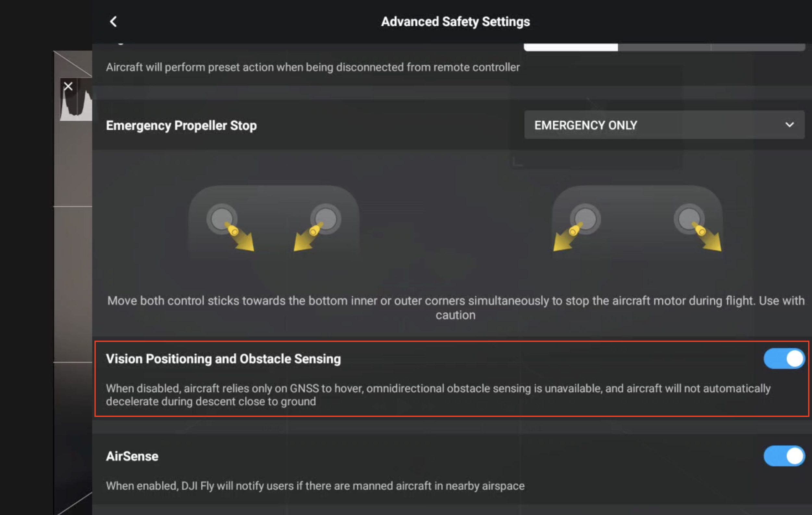Click the chevron arrow on Emergency Propeller Stop
The height and width of the screenshot is (515, 812).
(789, 125)
